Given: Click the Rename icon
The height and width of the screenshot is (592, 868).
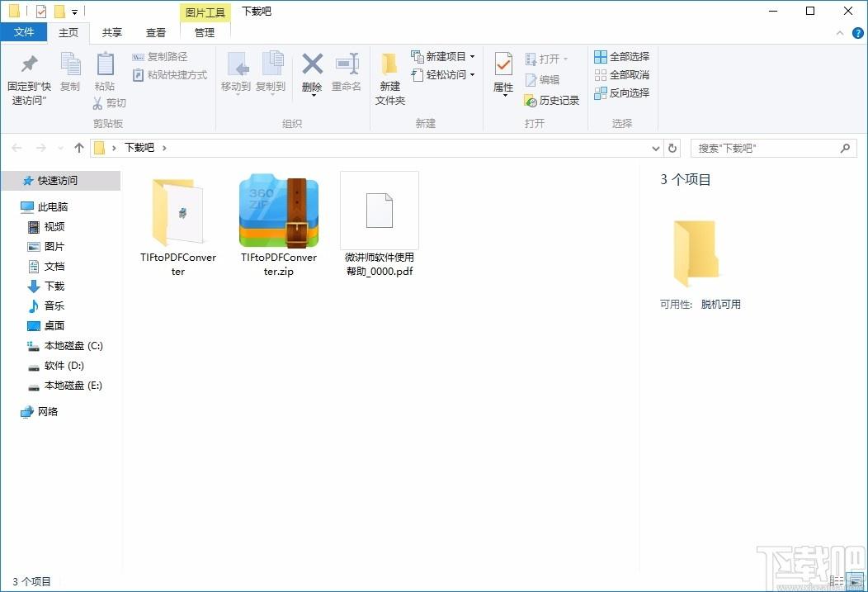Looking at the screenshot, I should [x=347, y=64].
